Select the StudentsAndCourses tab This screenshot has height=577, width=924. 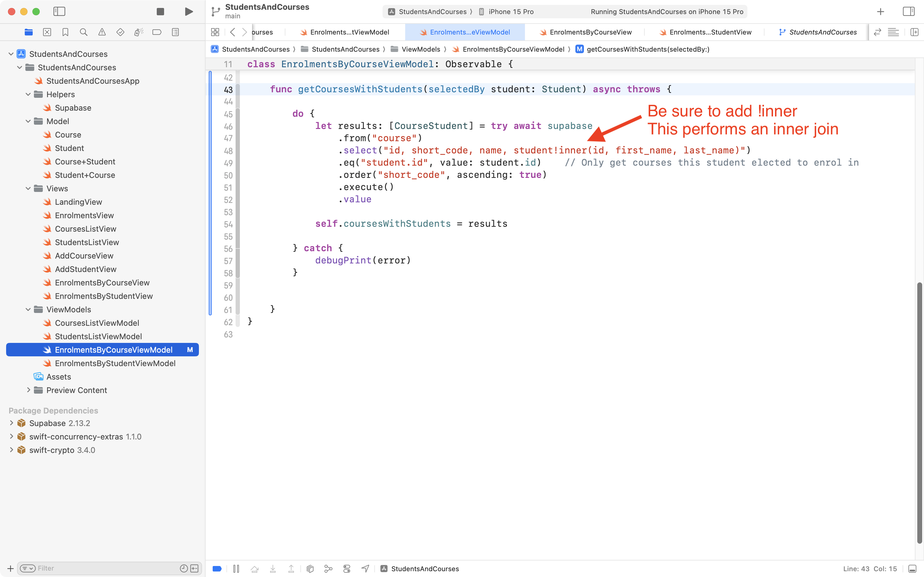(x=823, y=32)
